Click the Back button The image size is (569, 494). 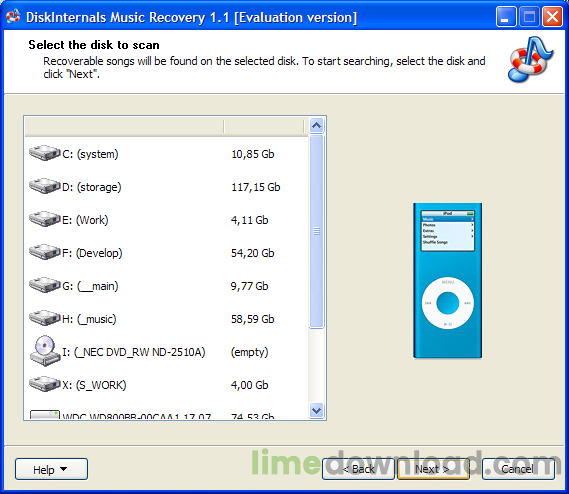tap(358, 469)
